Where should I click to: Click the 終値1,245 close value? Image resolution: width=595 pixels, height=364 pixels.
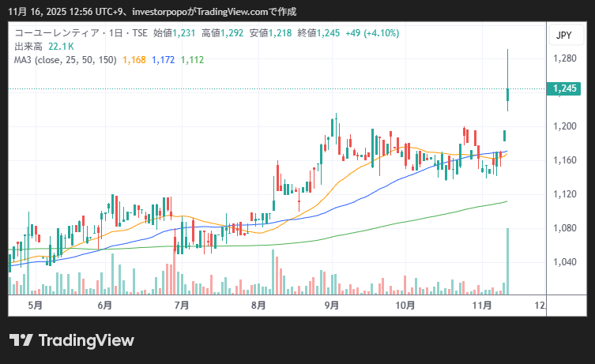click(318, 33)
